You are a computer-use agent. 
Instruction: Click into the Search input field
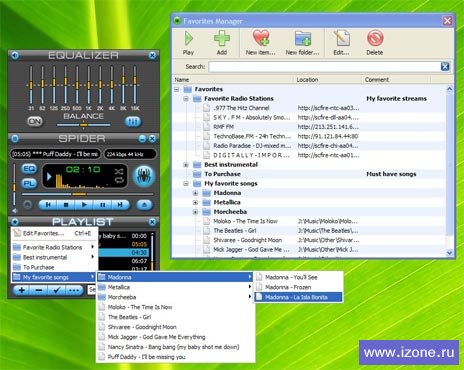coord(325,67)
